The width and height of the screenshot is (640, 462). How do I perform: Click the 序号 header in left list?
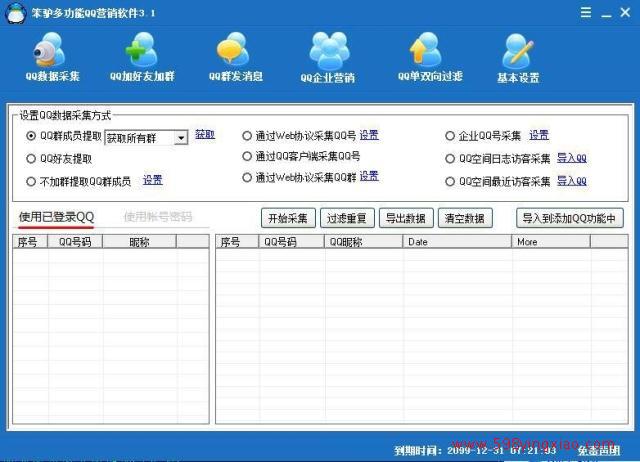[30, 242]
